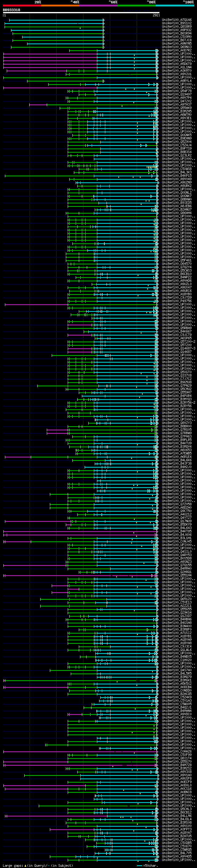197x868 pixels.
Task: Open subject UniRef100_B6TJC8
Action: pyautogui.click(x=177, y=40)
